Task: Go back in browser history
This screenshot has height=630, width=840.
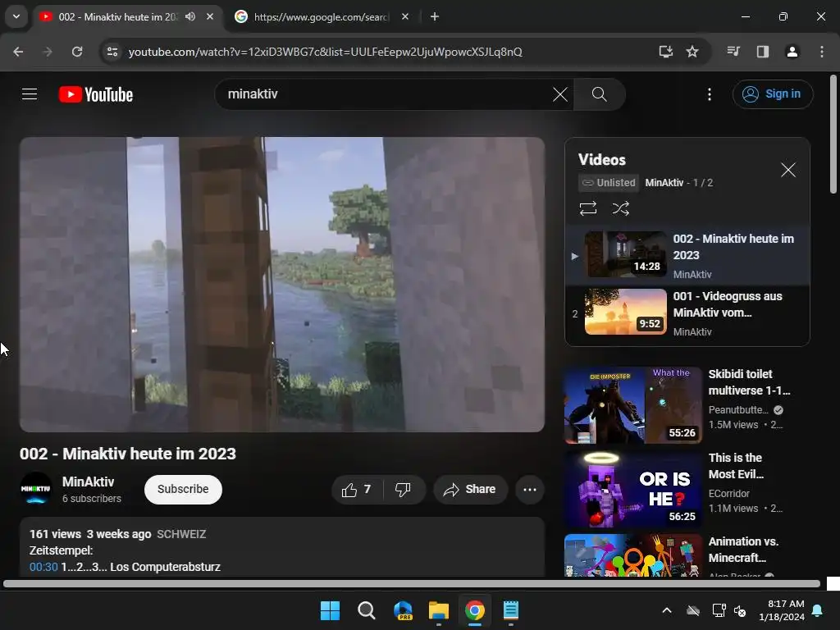Action: 18,52
